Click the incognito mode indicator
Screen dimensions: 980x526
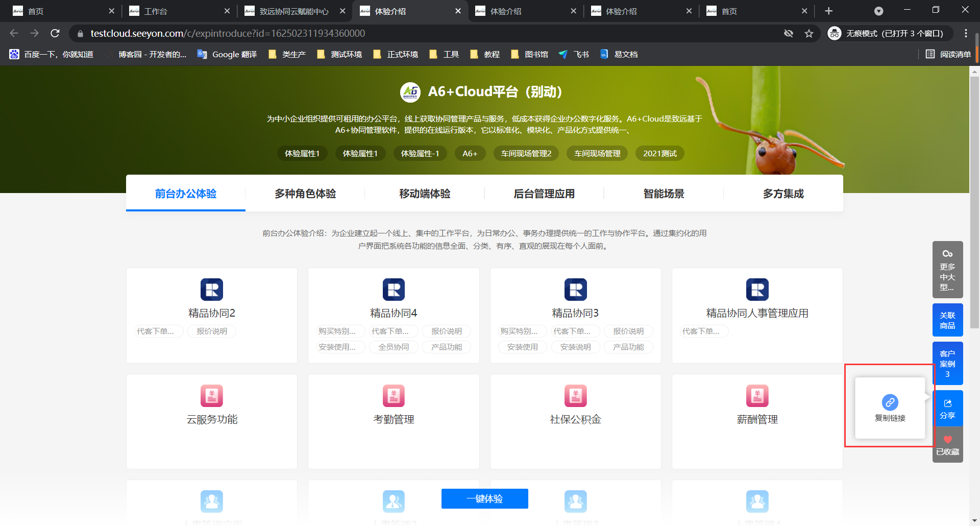pyautogui.click(x=890, y=33)
